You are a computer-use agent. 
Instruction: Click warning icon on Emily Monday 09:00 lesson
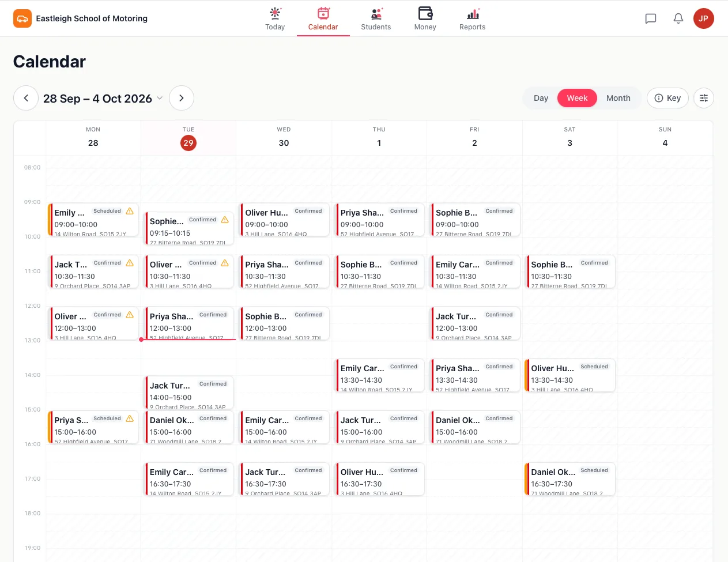point(130,211)
